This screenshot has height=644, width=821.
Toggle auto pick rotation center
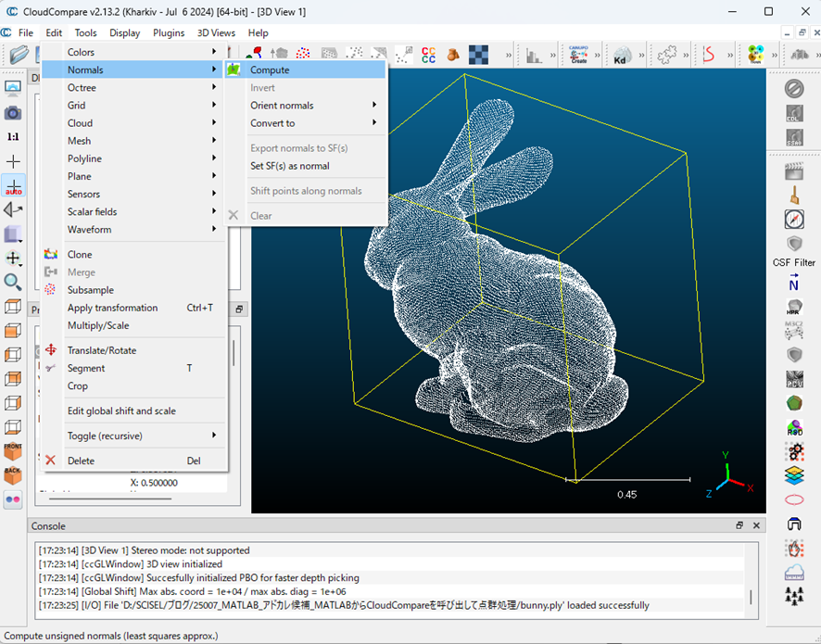pos(13,186)
